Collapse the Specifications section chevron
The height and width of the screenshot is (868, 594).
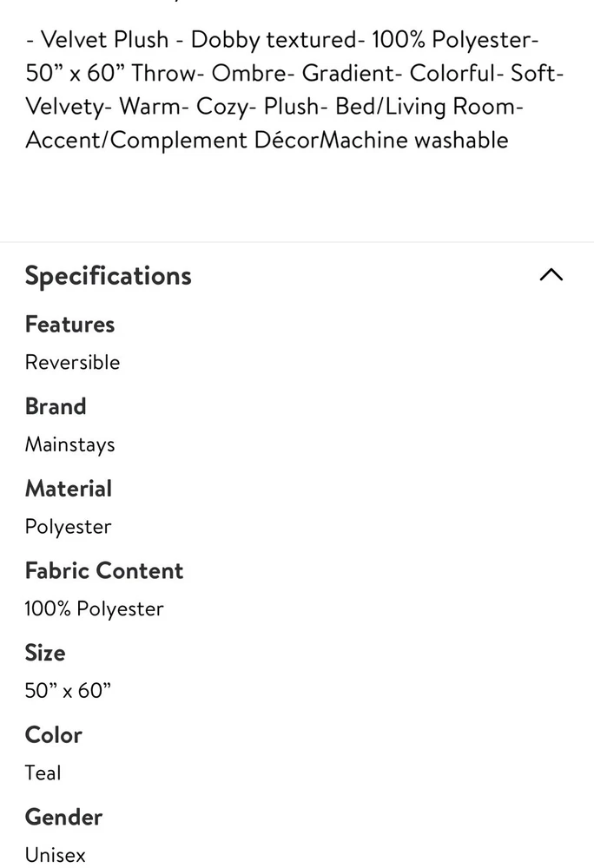(551, 275)
